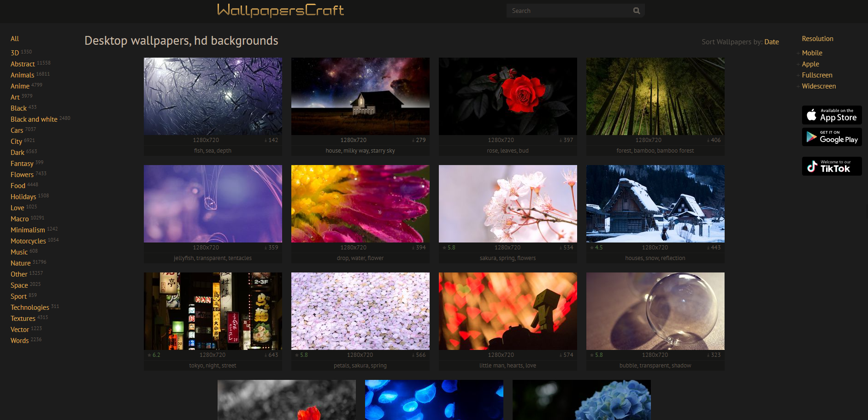Select the Nature category
Viewport: 868px width, 420px height.
[x=21, y=263]
